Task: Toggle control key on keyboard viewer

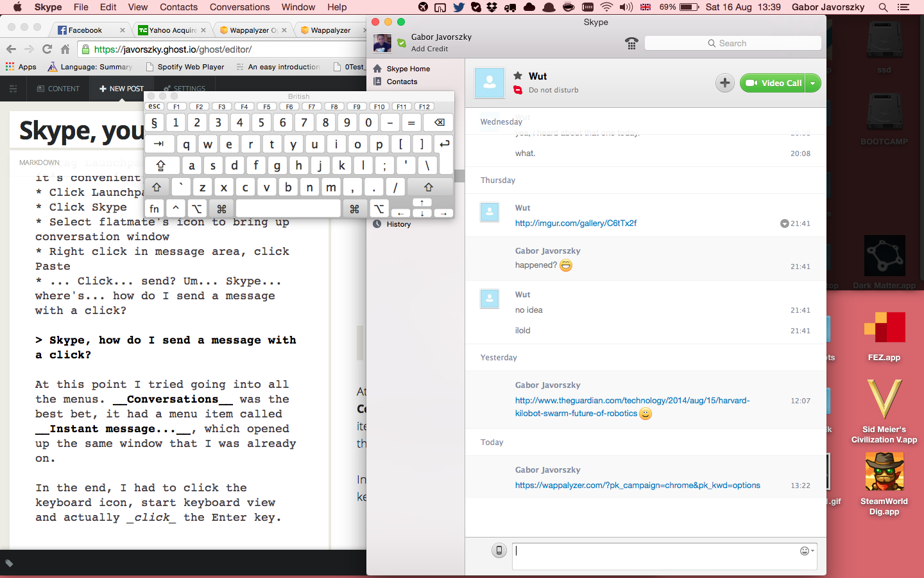Action: pos(176,209)
